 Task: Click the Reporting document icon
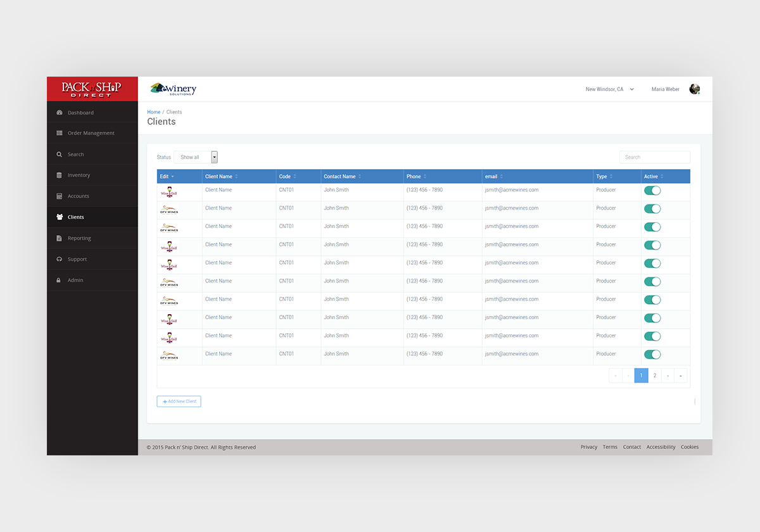[x=60, y=238]
